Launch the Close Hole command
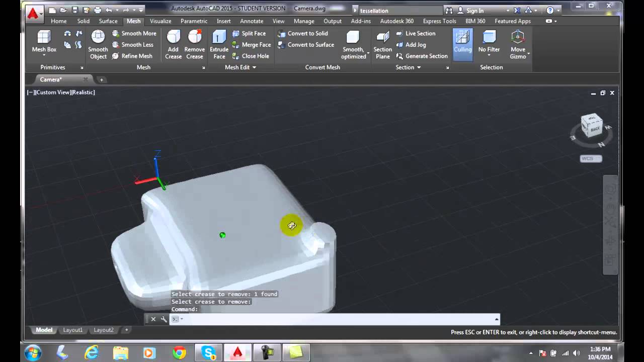The height and width of the screenshot is (362, 644). point(251,56)
